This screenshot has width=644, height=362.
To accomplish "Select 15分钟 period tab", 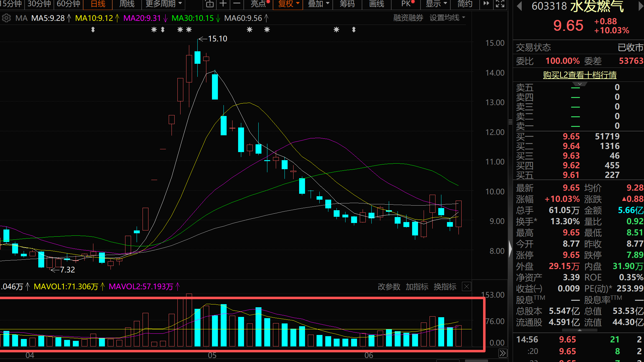I will [x=11, y=4].
